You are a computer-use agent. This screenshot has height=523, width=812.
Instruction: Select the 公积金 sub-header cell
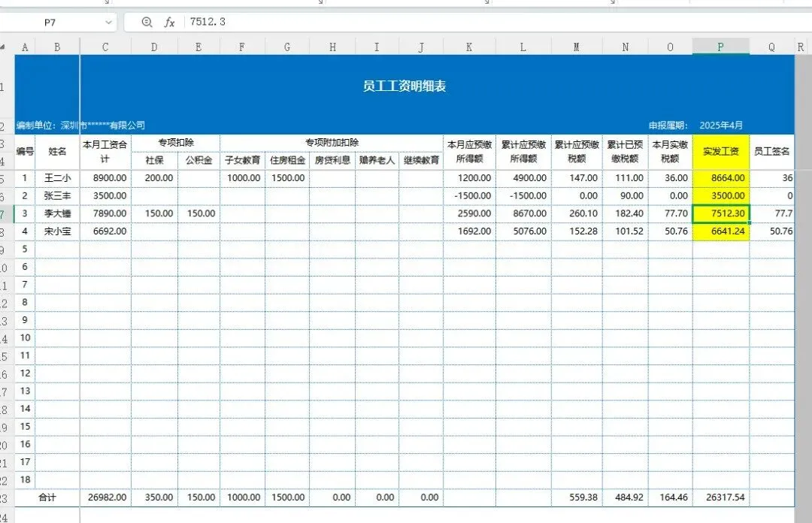[x=198, y=160]
